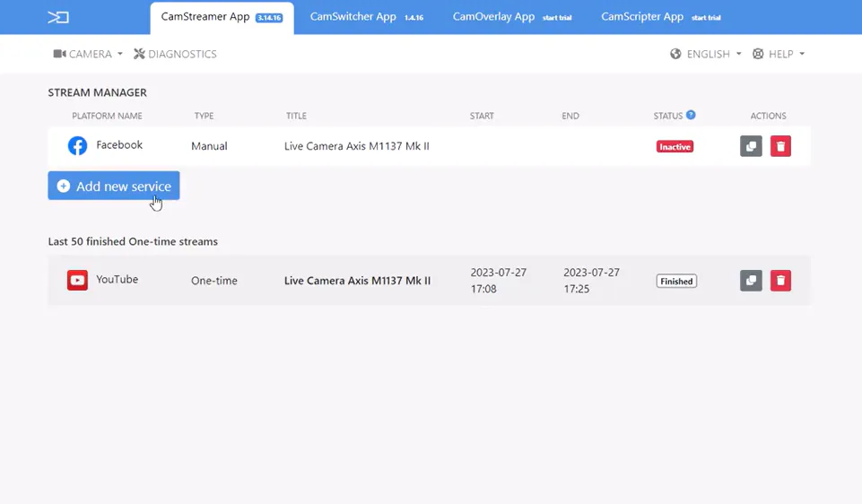Click the end time '2023-07-27 17:25'
The width and height of the screenshot is (862, 504).
pos(591,281)
